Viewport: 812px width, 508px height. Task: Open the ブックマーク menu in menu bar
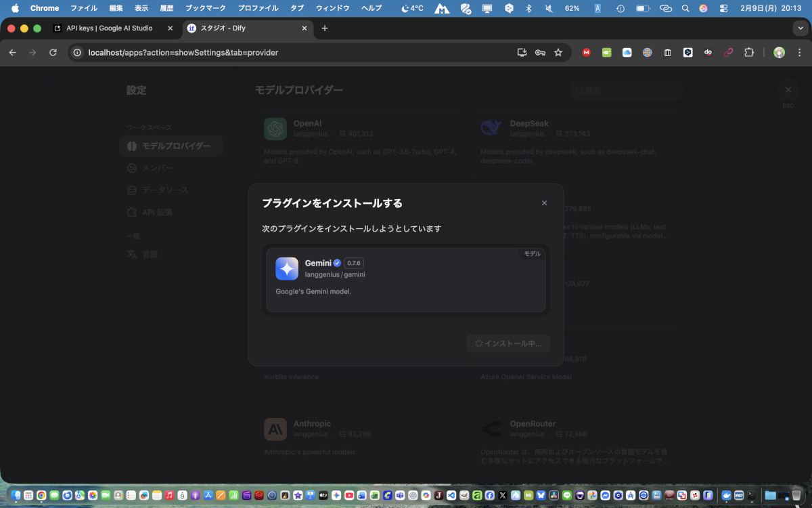205,8
